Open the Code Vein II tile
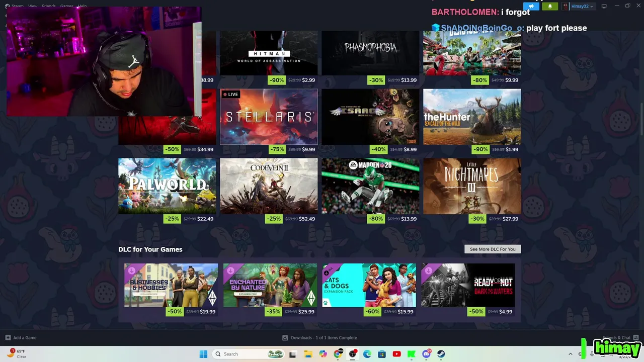The image size is (644, 362). coord(269,187)
